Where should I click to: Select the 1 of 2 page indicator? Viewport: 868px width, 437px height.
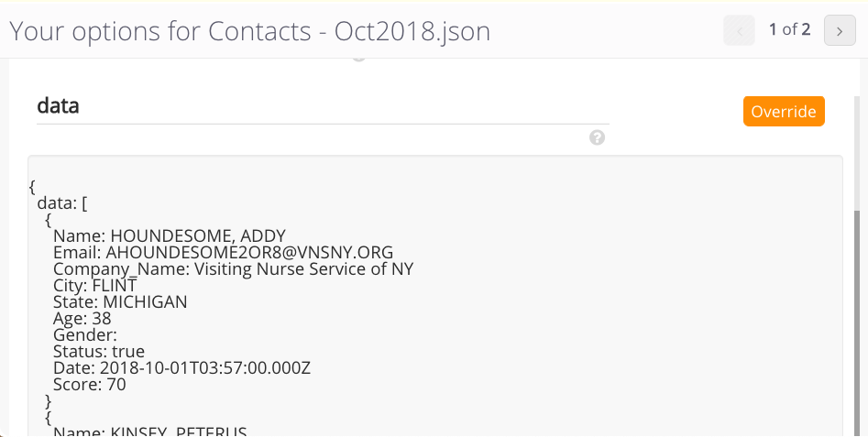(789, 30)
